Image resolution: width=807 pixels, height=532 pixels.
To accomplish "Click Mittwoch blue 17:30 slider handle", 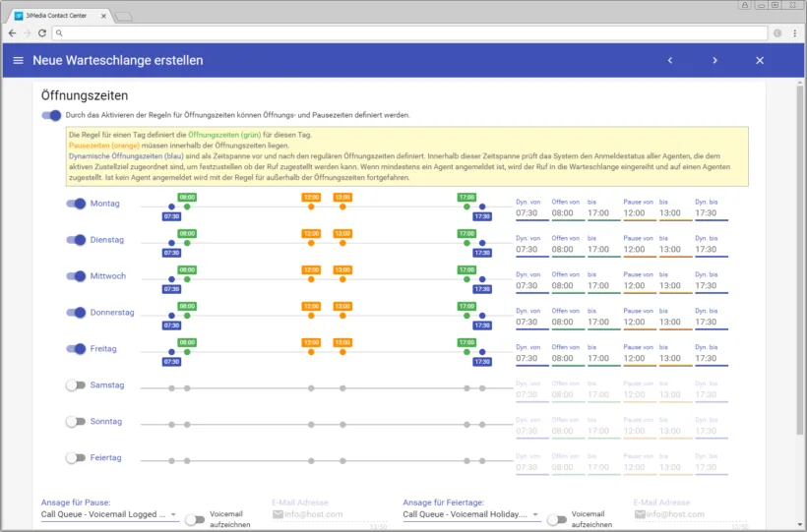I will (x=482, y=279).
